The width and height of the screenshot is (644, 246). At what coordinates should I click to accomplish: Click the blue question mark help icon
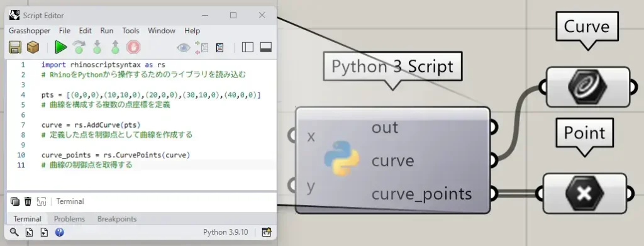click(x=60, y=232)
